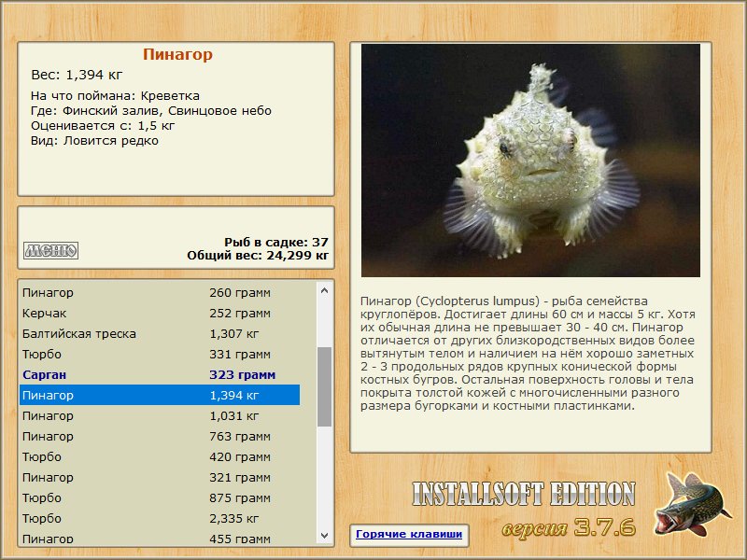747x560 pixels.
Task: Click the Оценивается с: 1,5 кг line
Action: click(x=103, y=126)
